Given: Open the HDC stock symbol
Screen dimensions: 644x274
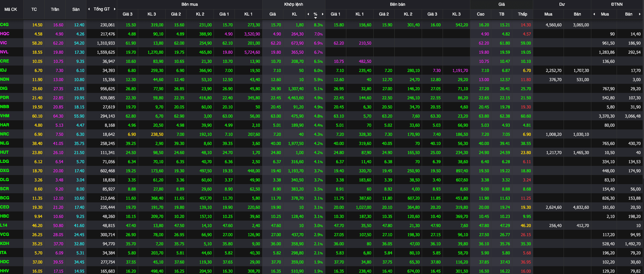Looking at the screenshot, I should (x=5, y=262).
